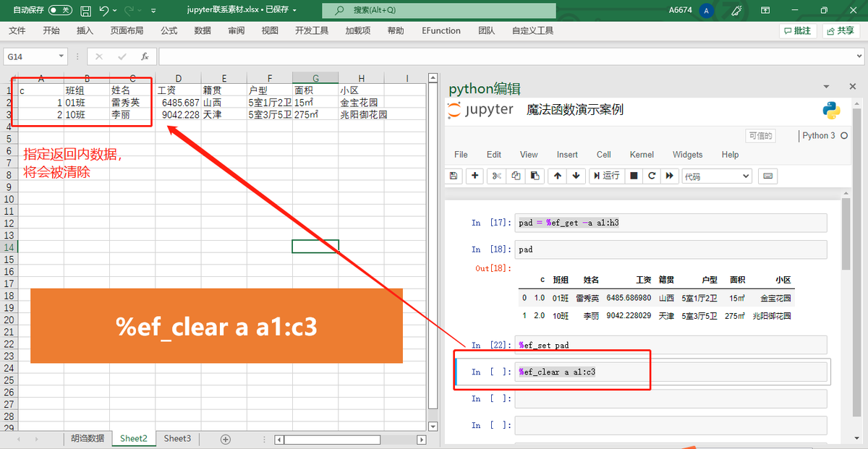Click the search box 搜索(Alt+Q)
This screenshot has width=868, height=449.
(439, 10)
